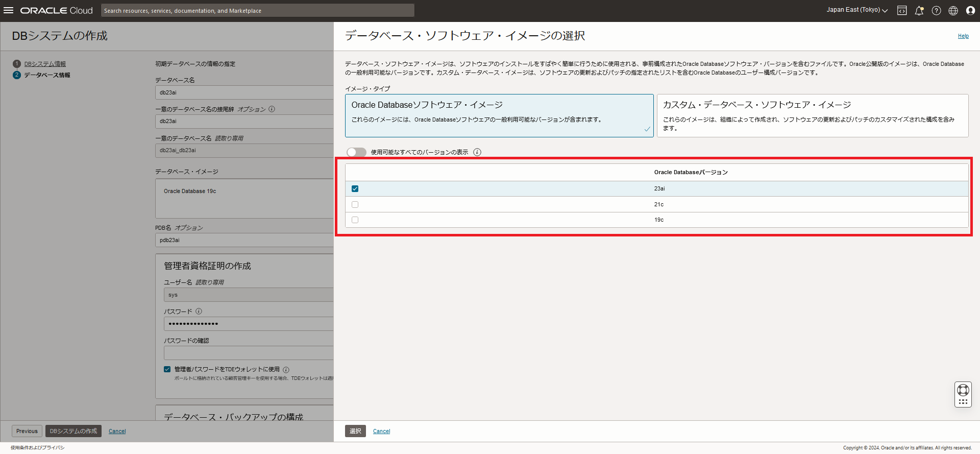980x454 pixels.
Task: Click the unique database name suffix field
Action: [x=244, y=121]
